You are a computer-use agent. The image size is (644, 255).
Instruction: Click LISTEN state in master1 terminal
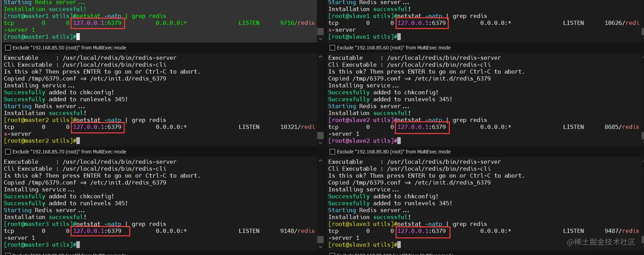click(249, 23)
